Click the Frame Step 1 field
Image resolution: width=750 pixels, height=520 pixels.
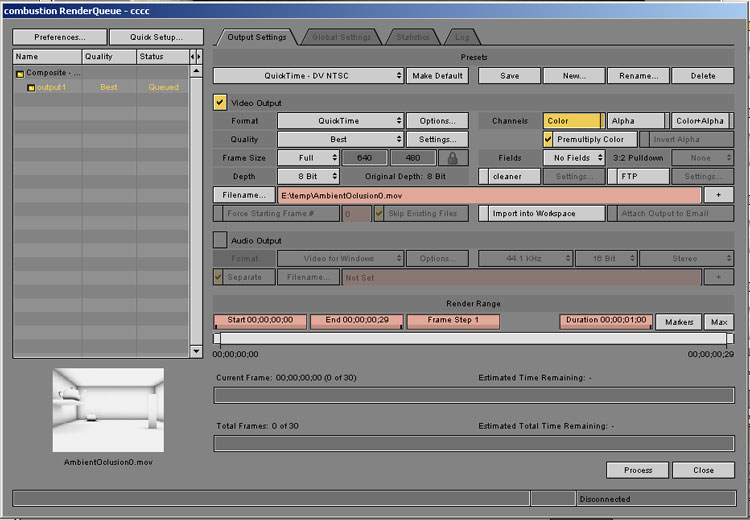pyautogui.click(x=453, y=321)
